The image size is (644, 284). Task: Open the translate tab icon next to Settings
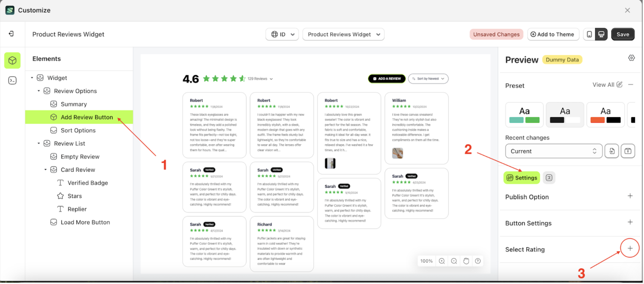click(x=549, y=178)
